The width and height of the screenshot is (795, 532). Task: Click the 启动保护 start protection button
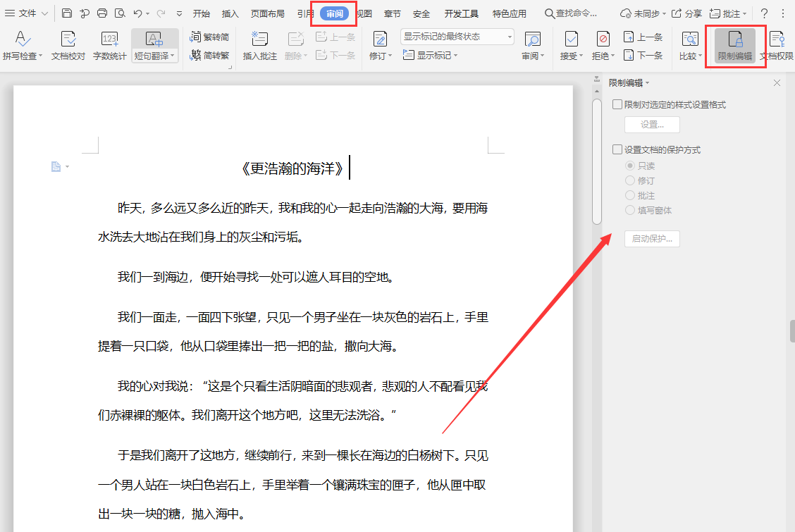pyautogui.click(x=651, y=238)
